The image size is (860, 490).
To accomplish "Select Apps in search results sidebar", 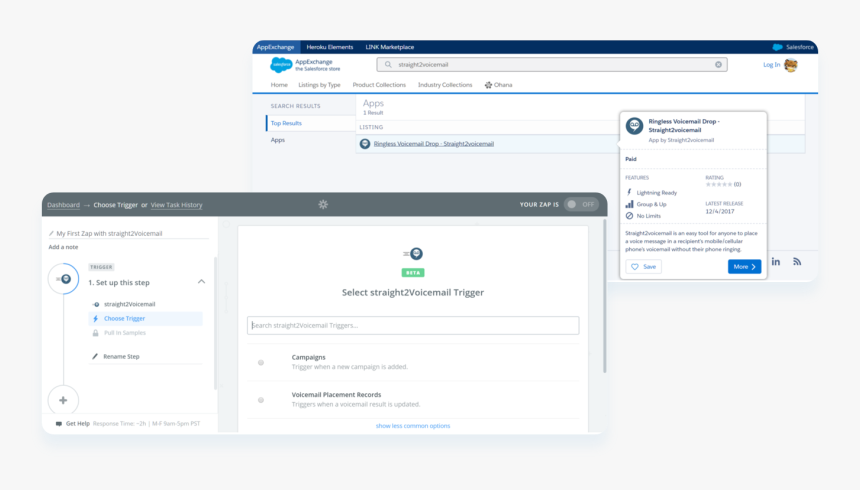I will pos(278,140).
